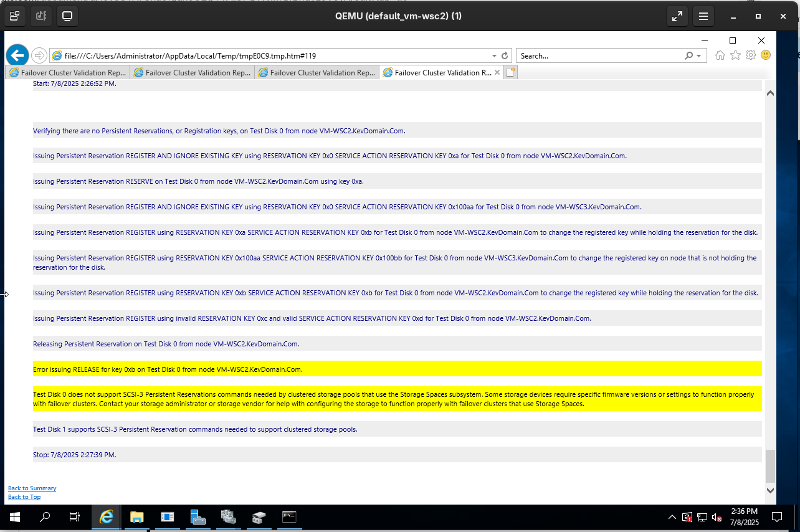Switch to the third Failover Cluster Validation tab
800x532 pixels.
(x=317, y=73)
